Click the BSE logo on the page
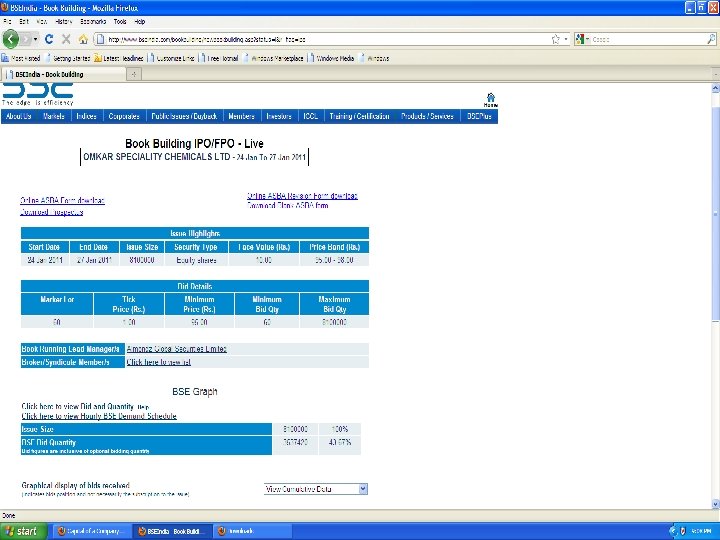The height and width of the screenshot is (540, 720). [37, 94]
